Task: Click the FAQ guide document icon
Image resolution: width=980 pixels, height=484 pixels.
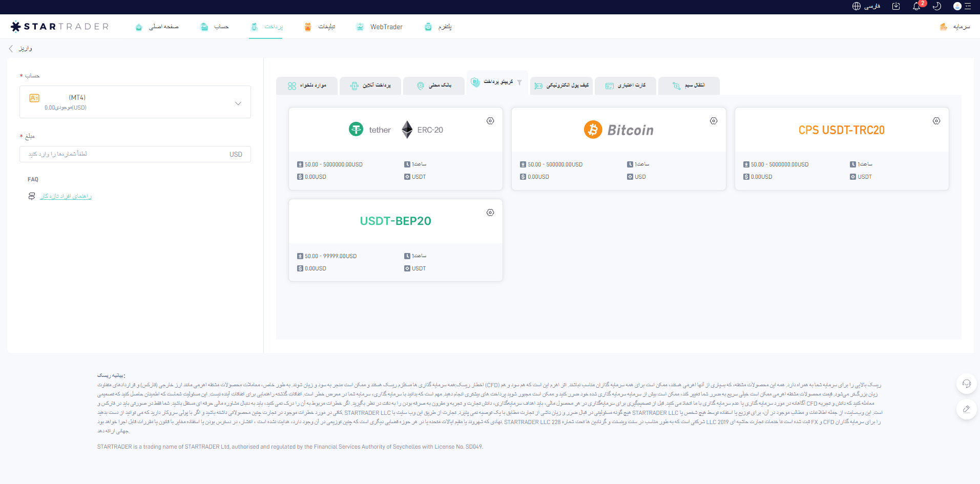Action: click(x=32, y=196)
